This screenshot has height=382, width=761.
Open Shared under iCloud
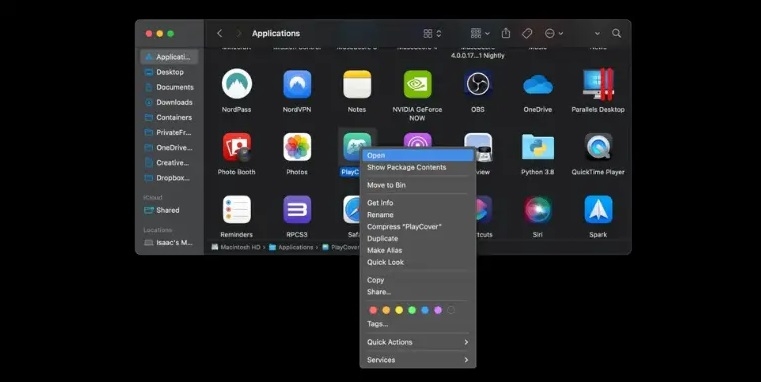click(169, 210)
